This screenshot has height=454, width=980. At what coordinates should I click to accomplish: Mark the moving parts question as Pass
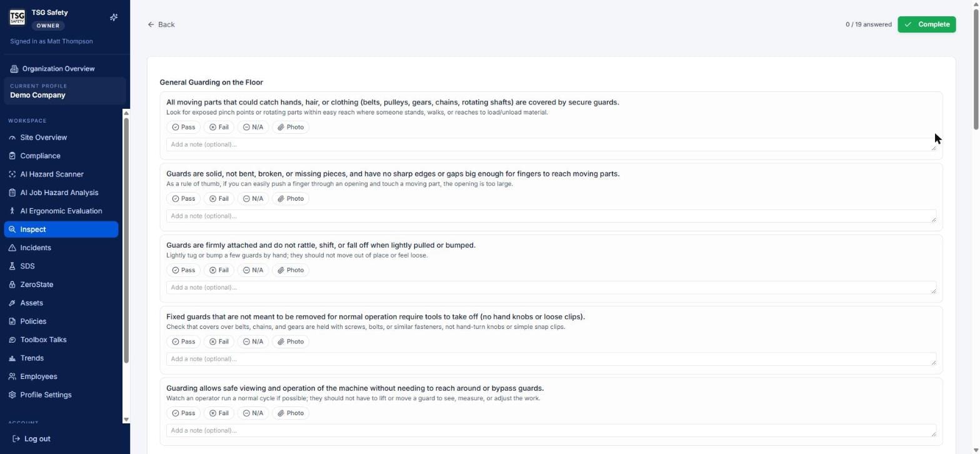(x=184, y=128)
